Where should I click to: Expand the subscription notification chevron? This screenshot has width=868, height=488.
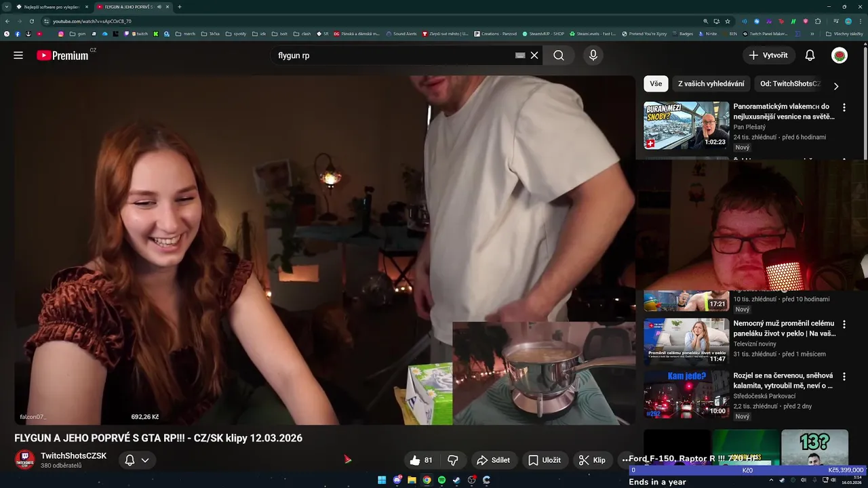pyautogui.click(x=145, y=460)
